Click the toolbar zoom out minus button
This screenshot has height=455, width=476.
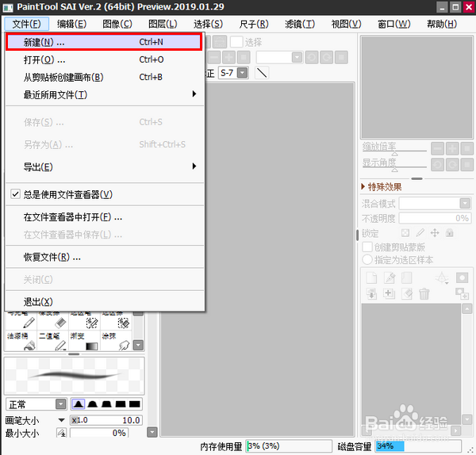[x=214, y=57]
